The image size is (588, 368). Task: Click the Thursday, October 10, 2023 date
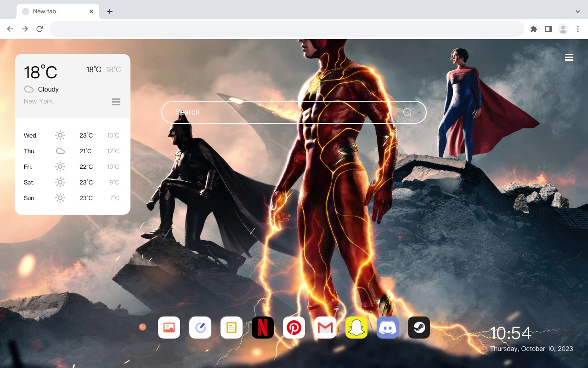(x=531, y=349)
